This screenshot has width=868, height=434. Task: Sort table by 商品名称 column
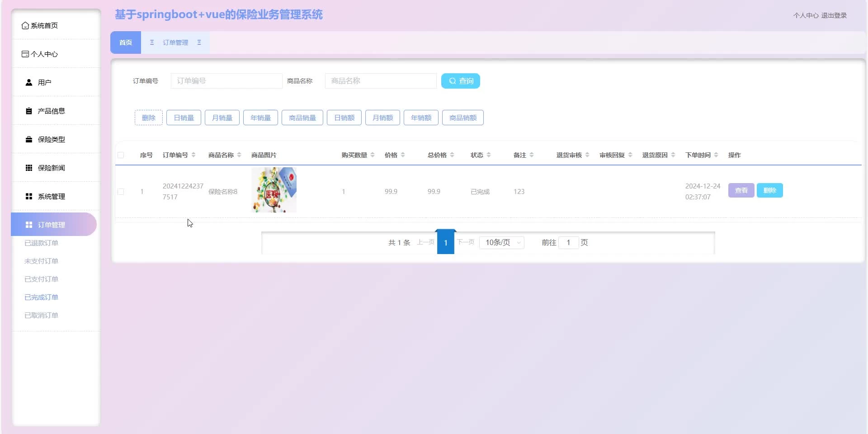[x=239, y=155]
